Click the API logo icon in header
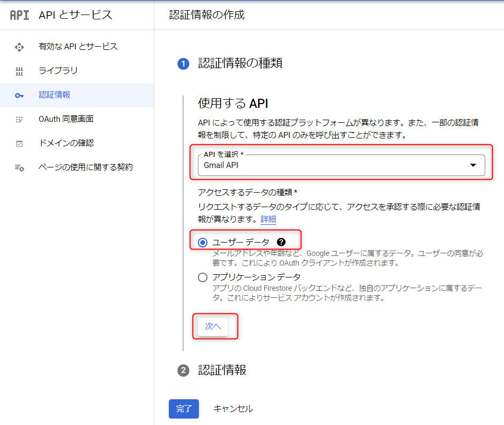The image size is (504, 425). [x=20, y=15]
